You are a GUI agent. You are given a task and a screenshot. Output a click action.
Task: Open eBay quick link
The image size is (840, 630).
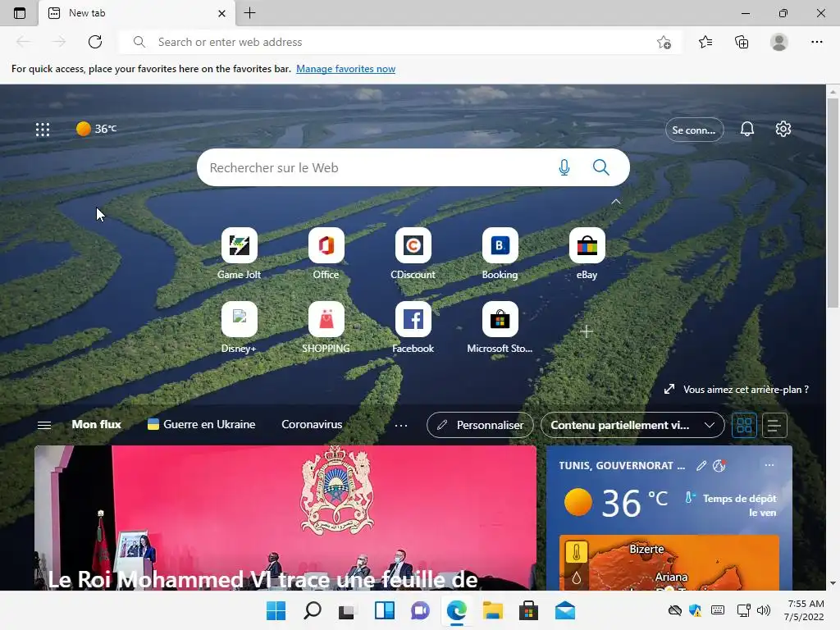(x=587, y=254)
